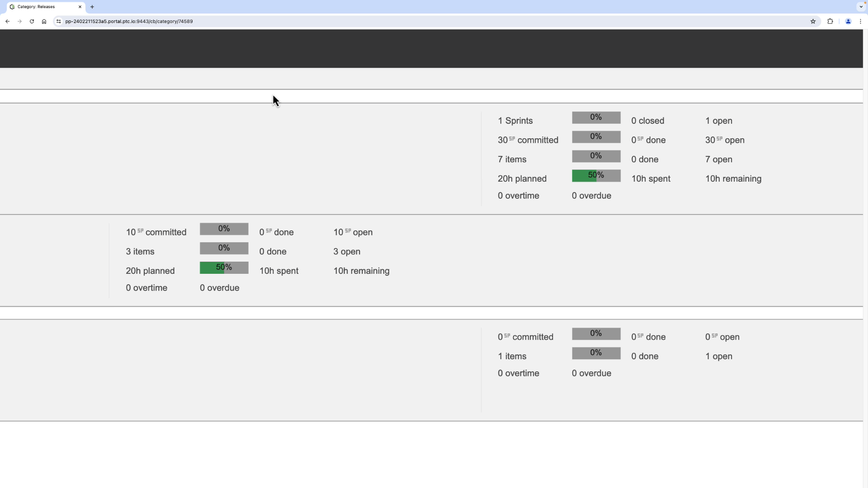Expand the tab search dropdown arrow

(x=861, y=7)
